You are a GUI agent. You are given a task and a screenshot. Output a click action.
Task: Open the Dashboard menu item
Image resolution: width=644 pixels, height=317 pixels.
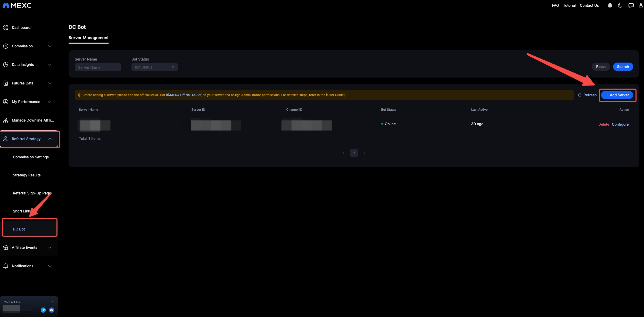[21, 28]
